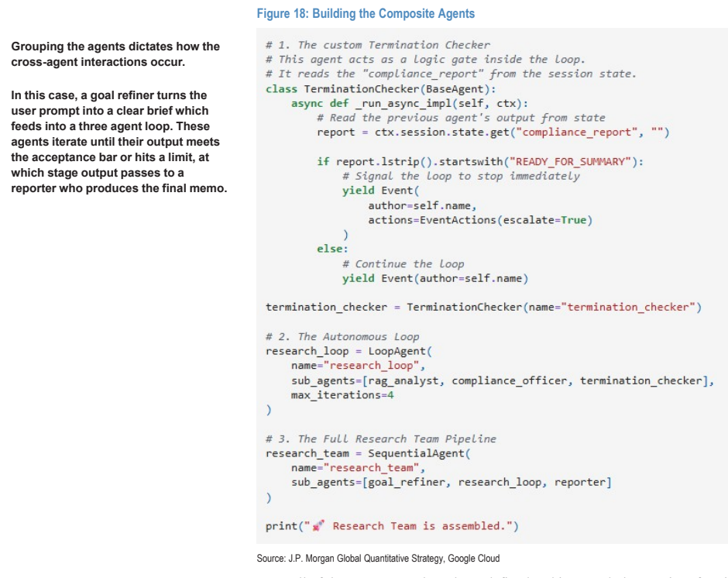Click the "async def _run_async_impl(self, ctx):" line
Viewport: 728px width, 578px height.
pyautogui.click(x=410, y=103)
